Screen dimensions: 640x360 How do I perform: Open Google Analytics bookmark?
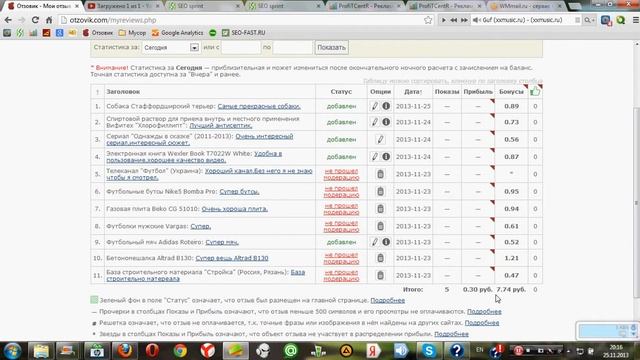pos(178,33)
